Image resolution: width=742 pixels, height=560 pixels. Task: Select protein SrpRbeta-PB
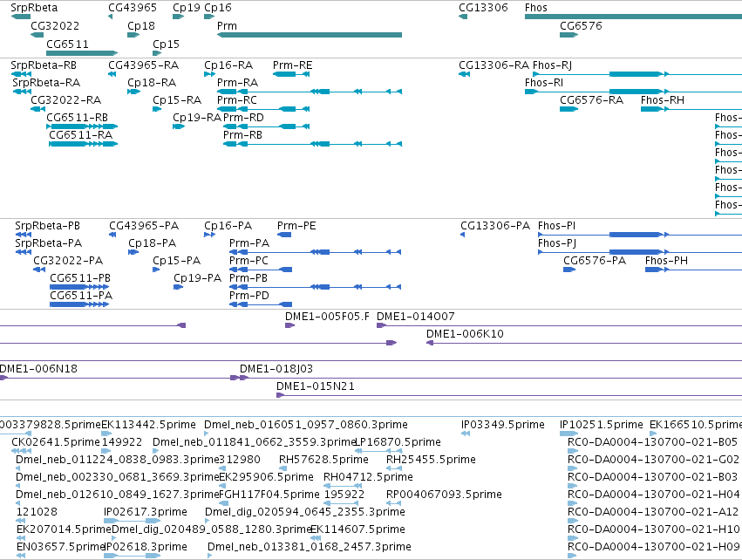pyautogui.click(x=47, y=226)
